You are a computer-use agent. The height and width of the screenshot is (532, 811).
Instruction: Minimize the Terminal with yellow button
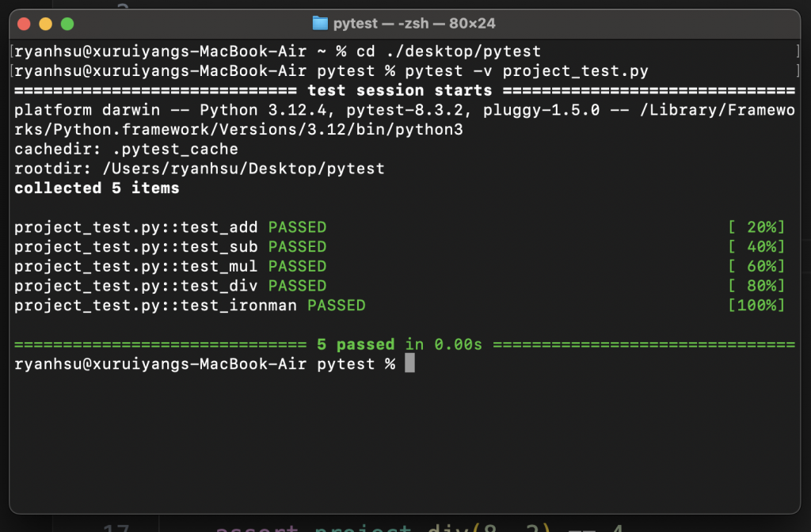coord(45,24)
